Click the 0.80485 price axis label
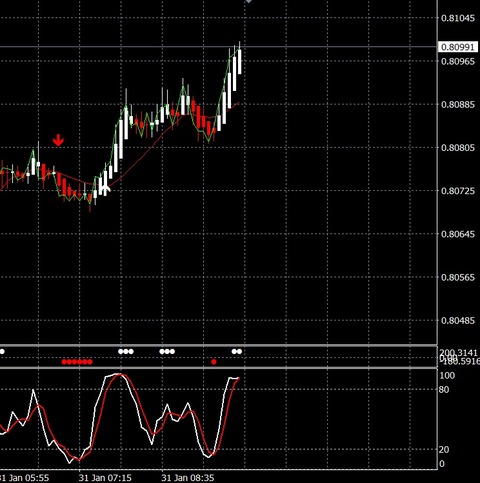The height and width of the screenshot is (483, 480). coord(458,320)
